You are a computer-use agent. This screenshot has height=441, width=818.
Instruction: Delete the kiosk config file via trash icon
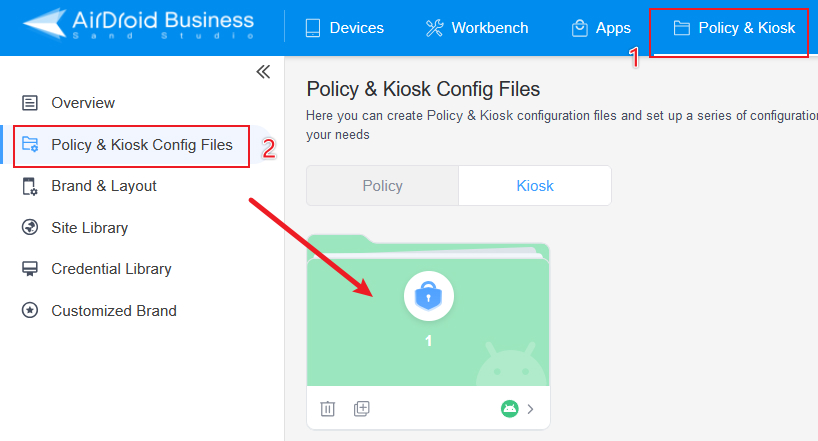pos(328,409)
